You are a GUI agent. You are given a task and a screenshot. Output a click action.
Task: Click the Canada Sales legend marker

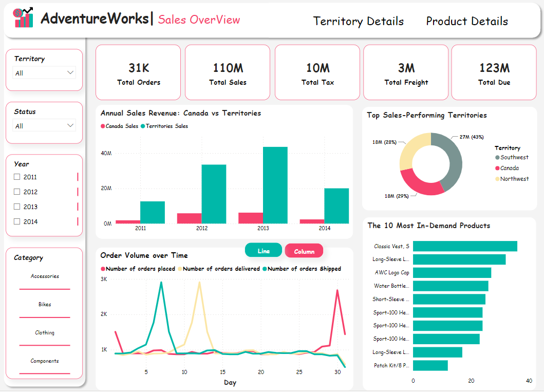103,126
